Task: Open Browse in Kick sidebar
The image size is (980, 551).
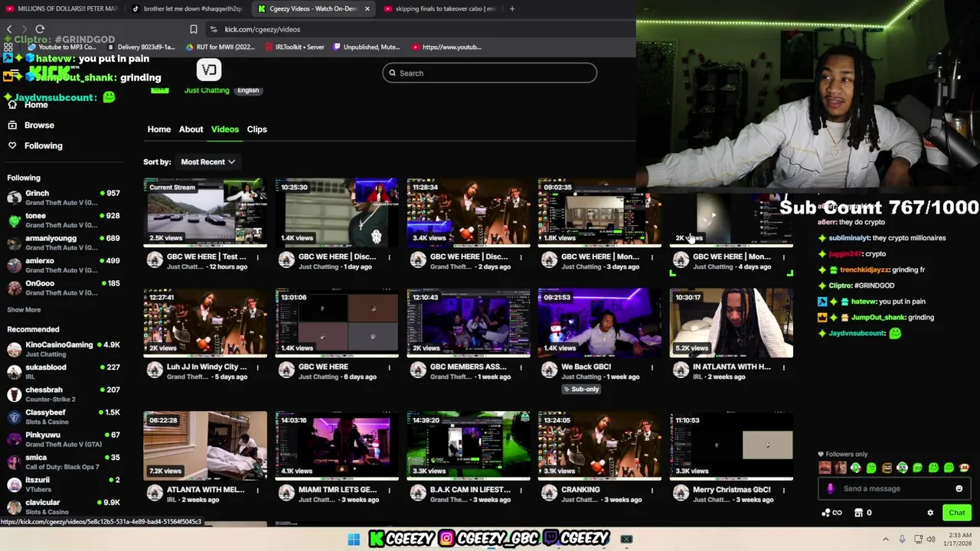Action: [31, 125]
